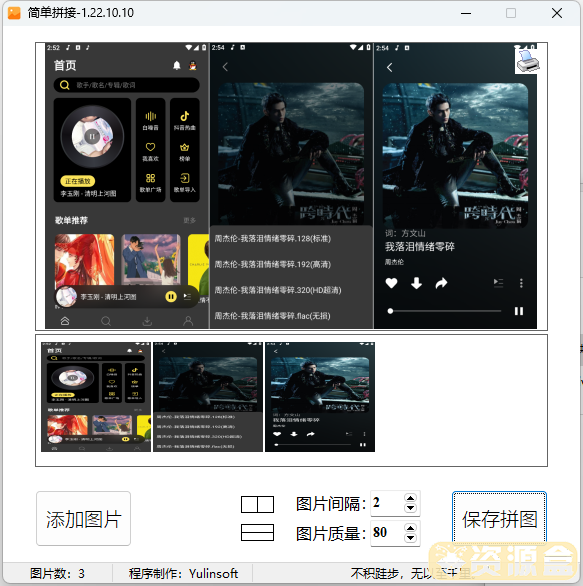
Task: Maximize the 简单拼接 window
Action: point(511,13)
